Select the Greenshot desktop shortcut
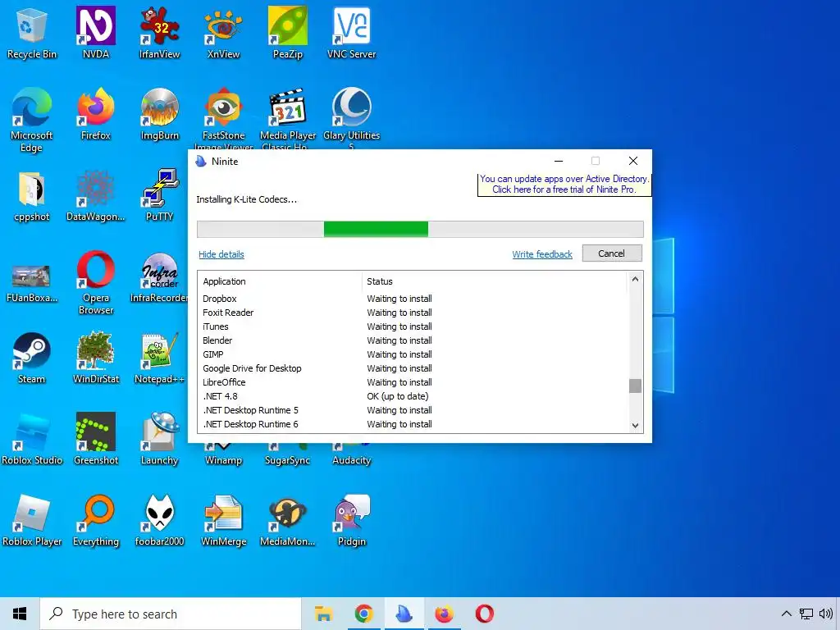 (x=95, y=440)
